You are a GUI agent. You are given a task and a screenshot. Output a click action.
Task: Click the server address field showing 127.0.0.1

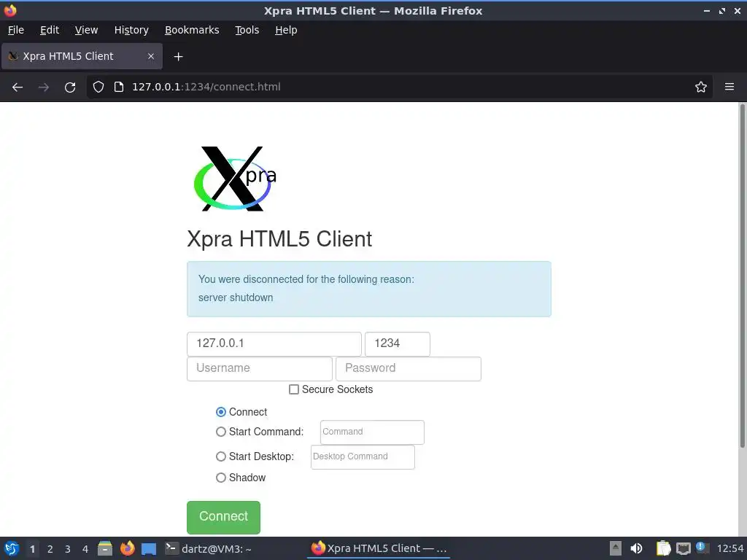[x=274, y=344]
